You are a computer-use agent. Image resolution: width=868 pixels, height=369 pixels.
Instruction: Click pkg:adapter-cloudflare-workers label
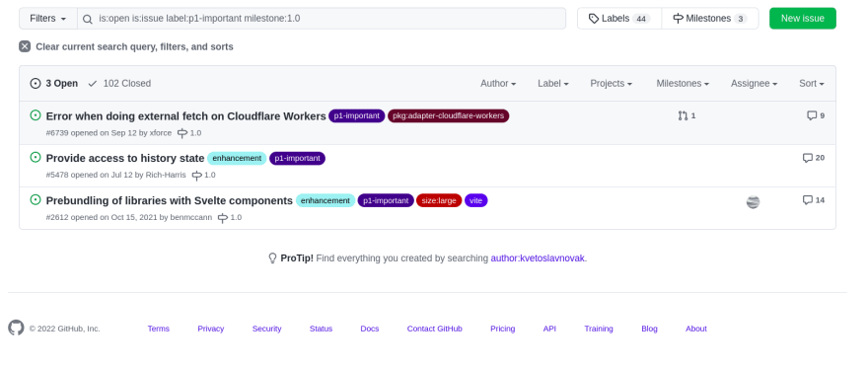tap(449, 115)
